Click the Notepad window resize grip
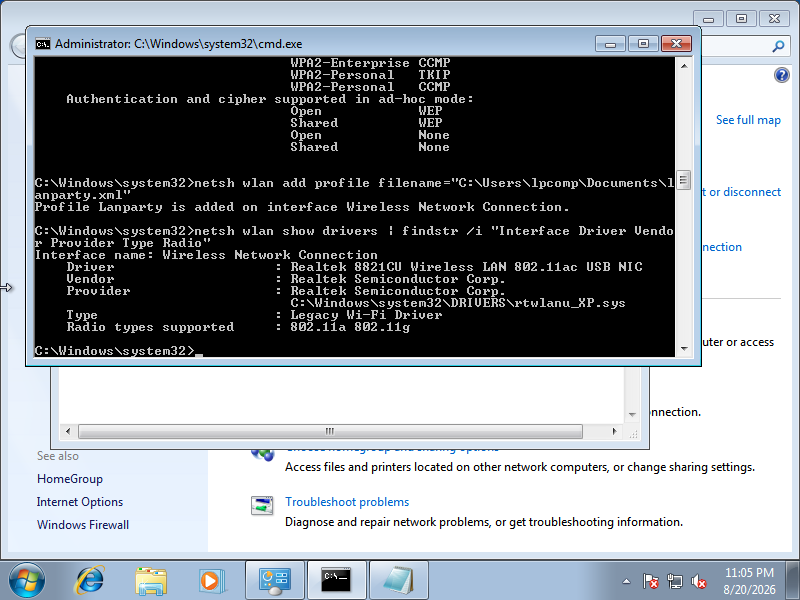Viewport: 800px width, 600px height. click(x=633, y=434)
